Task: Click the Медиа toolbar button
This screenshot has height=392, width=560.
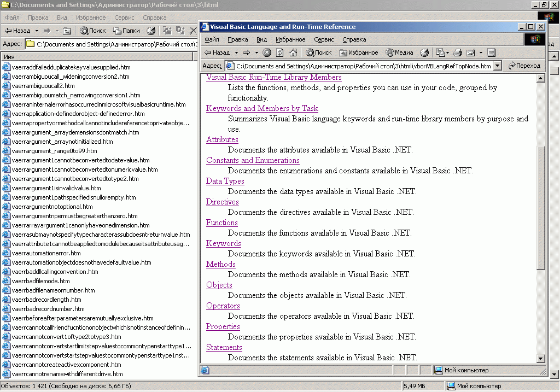Action: click(x=400, y=52)
